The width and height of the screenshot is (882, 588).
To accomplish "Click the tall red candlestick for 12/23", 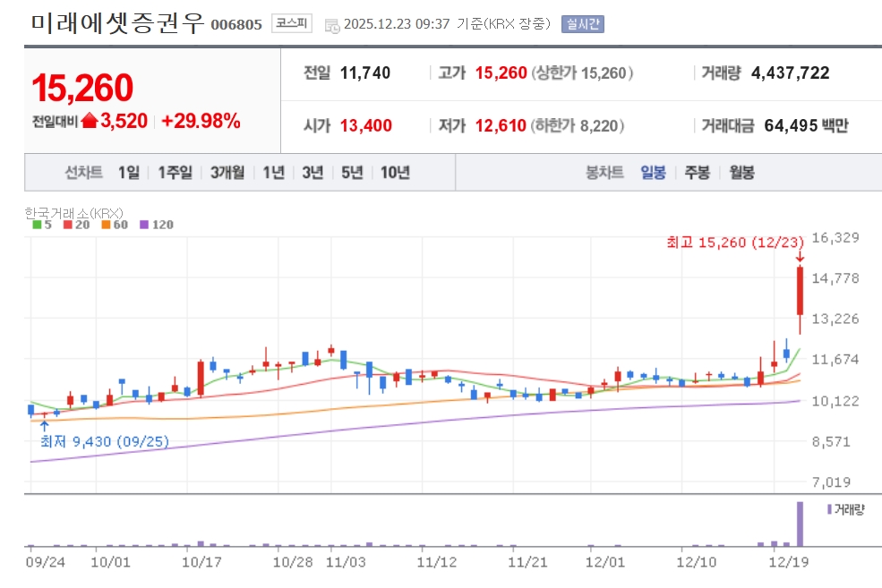I will click(x=800, y=291).
